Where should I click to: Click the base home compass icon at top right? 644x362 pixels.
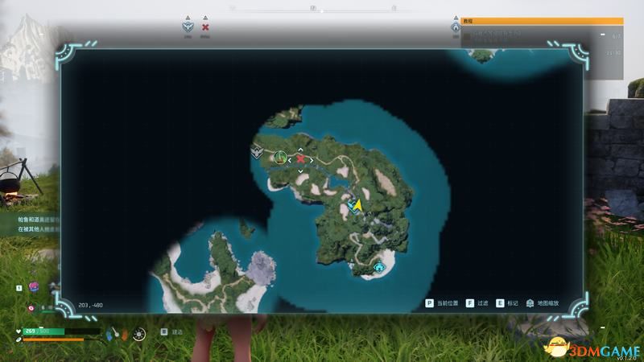[x=456, y=27]
